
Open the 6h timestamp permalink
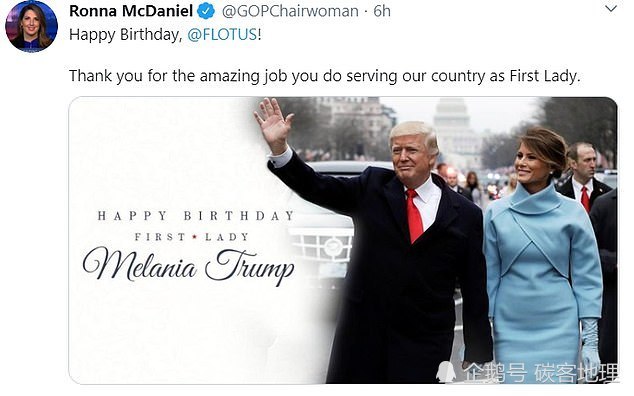(x=382, y=11)
